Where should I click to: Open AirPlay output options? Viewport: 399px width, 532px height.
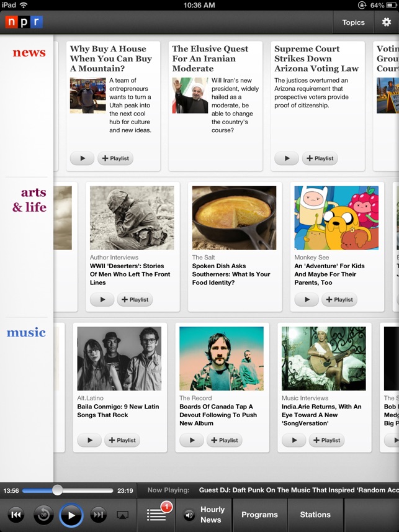(x=123, y=515)
